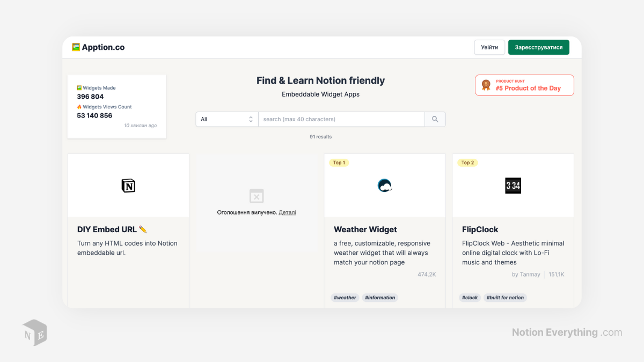
Task: Click the Apption.co logo icon
Action: [x=75, y=47]
